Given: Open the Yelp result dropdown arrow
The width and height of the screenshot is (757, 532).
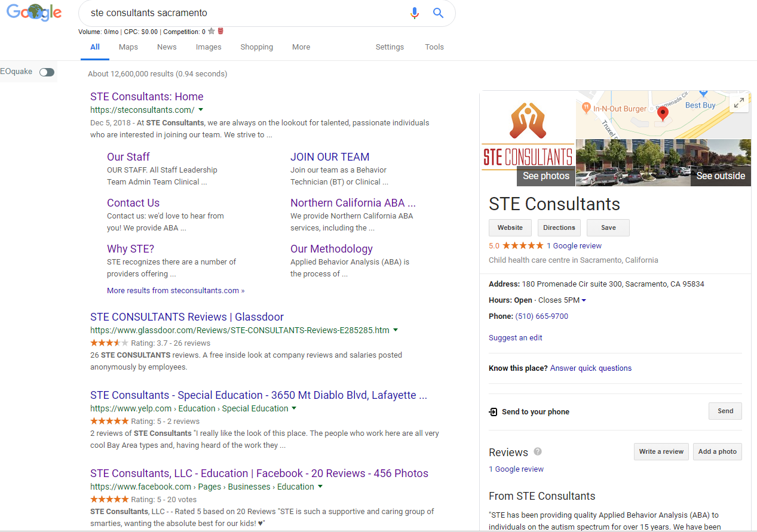Looking at the screenshot, I should [x=294, y=408].
